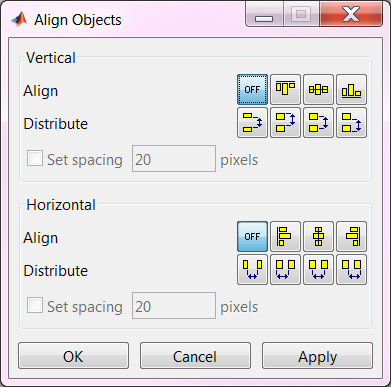Image resolution: width=391 pixels, height=387 pixels.
Task: Turn off horizontal alignment with OFF toggle
Action: 252,236
